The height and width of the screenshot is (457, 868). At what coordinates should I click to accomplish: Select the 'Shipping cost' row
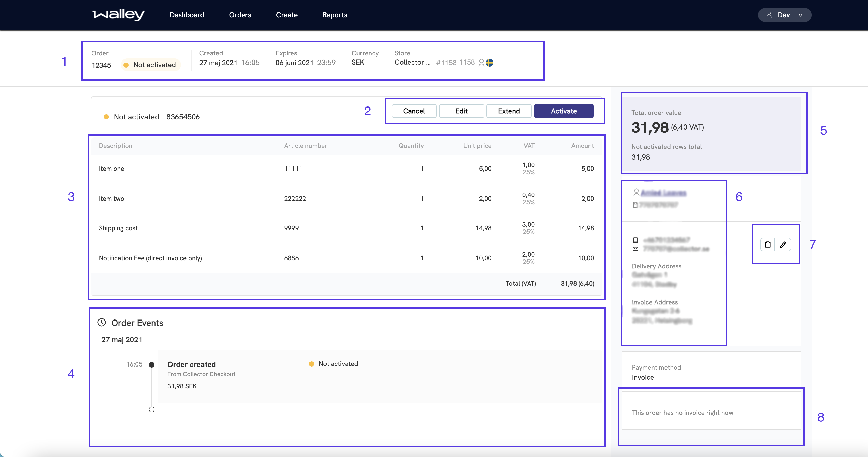click(346, 228)
